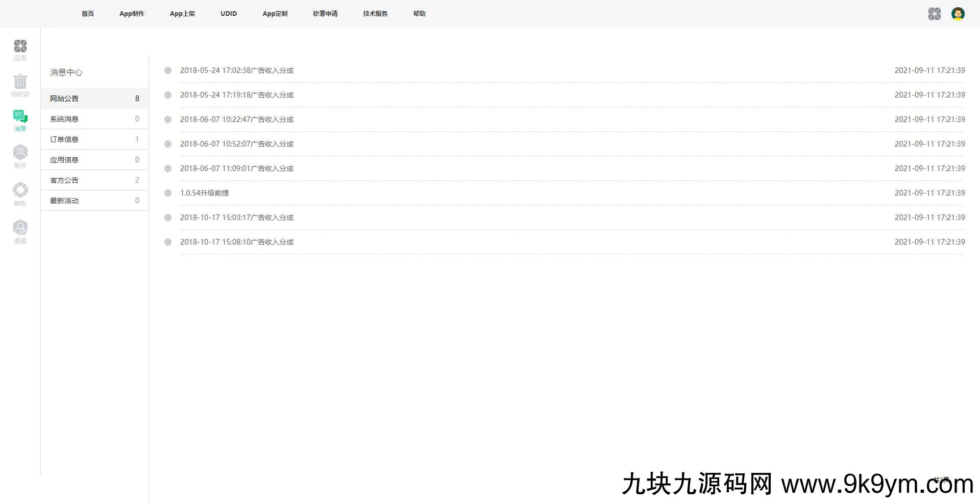Screen dimensions: 980x503
Task: Switch to 系统消息 category
Action: [x=64, y=119]
